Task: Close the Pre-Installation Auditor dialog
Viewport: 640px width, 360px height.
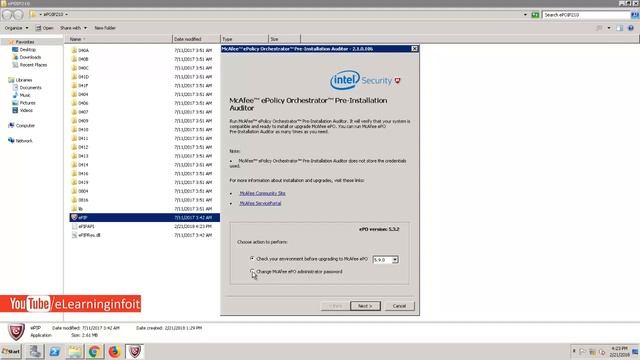Action: [x=414, y=49]
